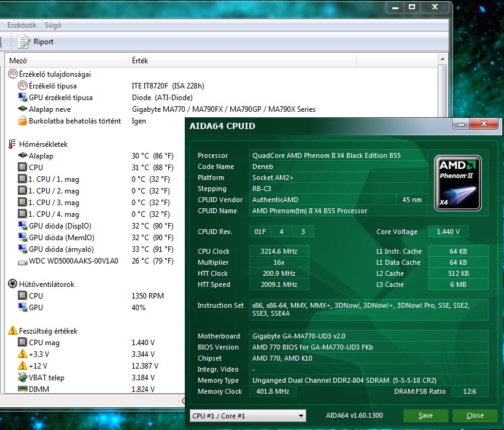504x430 pixels.
Task: Open the Eszközök menu
Action: 22,25
